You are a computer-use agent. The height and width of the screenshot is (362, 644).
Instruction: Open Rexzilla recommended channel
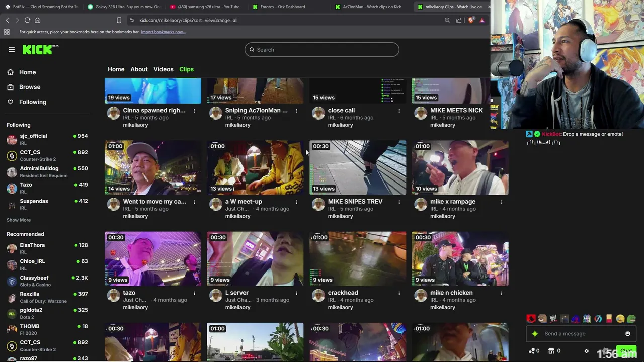click(47, 297)
